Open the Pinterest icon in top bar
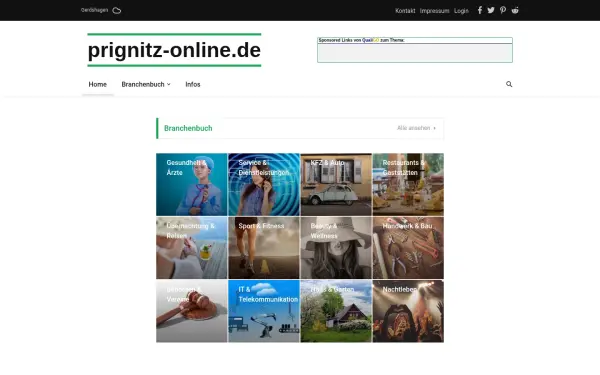600x375 pixels. pyautogui.click(x=503, y=10)
